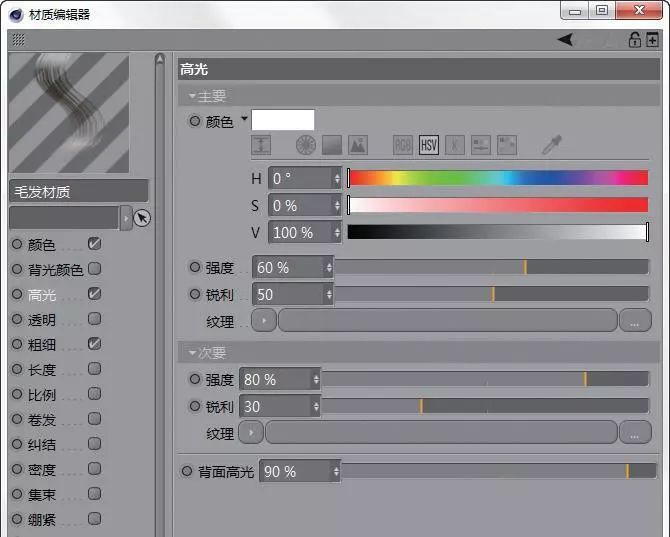The image size is (670, 537).
Task: Disable the 颜色 channel checkbox
Action: [x=94, y=244]
